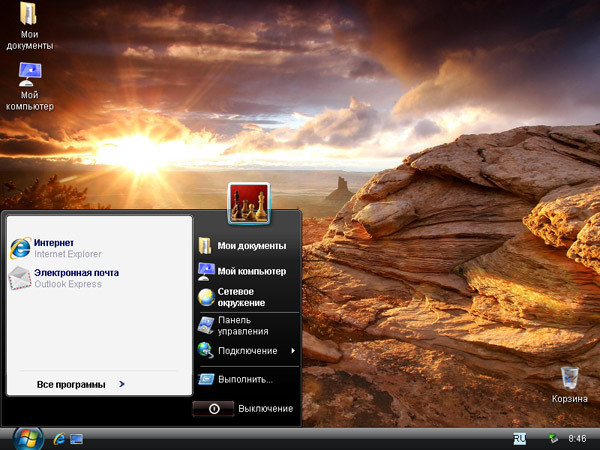Image resolution: width=600 pixels, height=450 pixels.
Task: Click Выполнить... to open the Run dialog
Action: tap(244, 380)
